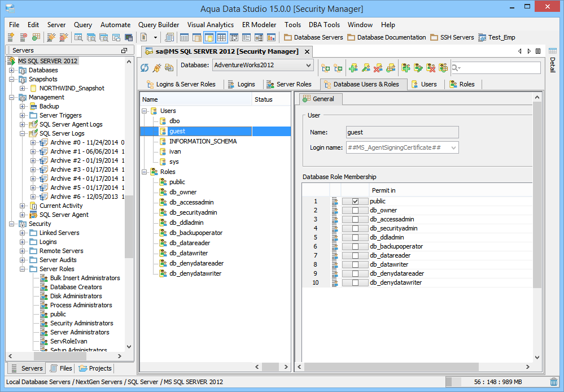
Task: Click the role permissions grid icon
Action: click(x=443, y=68)
